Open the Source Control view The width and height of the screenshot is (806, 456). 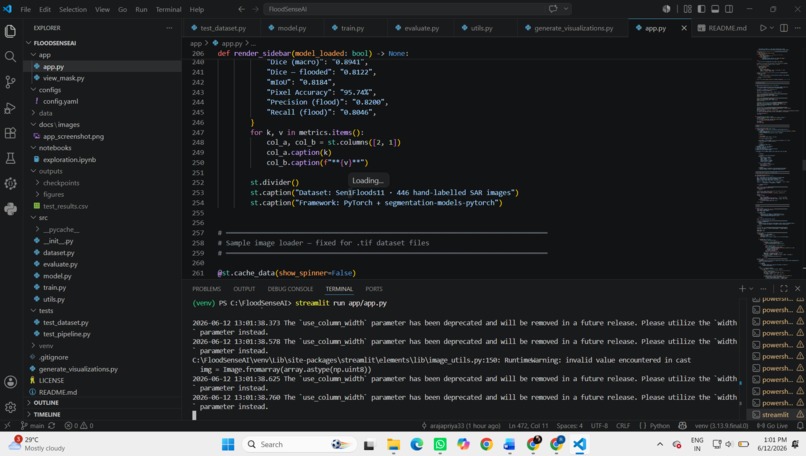coord(10,82)
